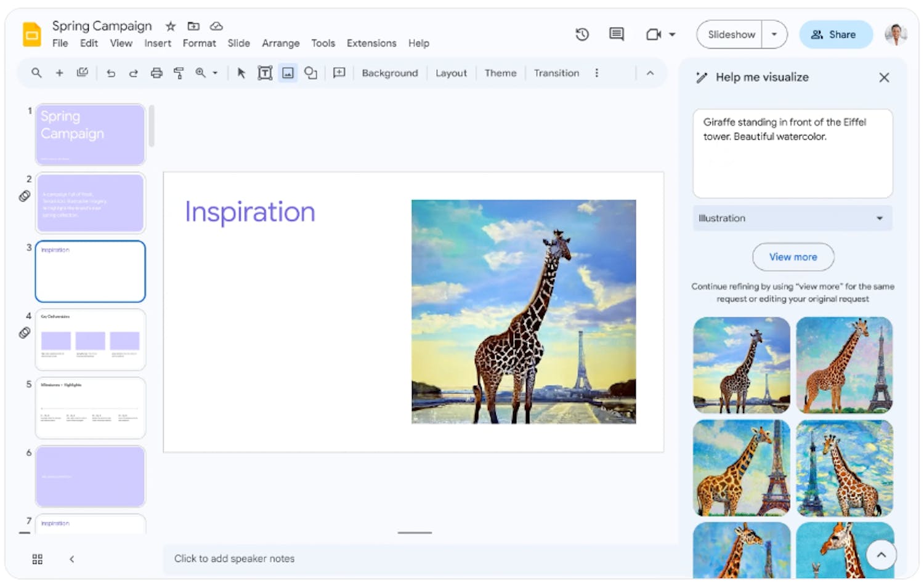Open the insert image tool
This screenshot has height=586, width=924.
[x=288, y=73]
